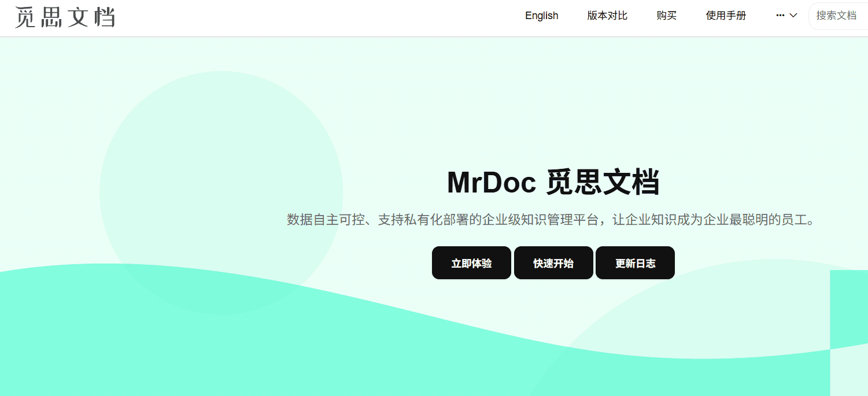Click the 快速开始 button
This screenshot has width=868, height=396.
553,263
